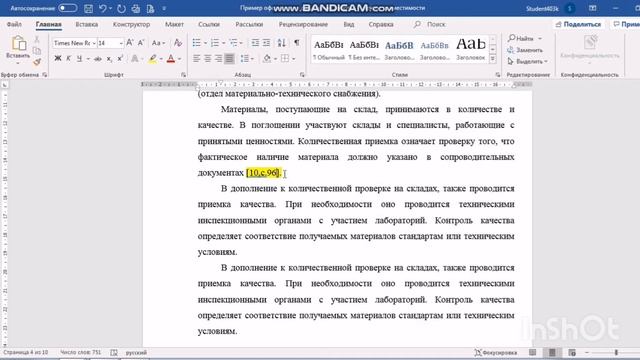
Task: Adjust the zoom slider in status bar
Action: (x=616, y=353)
